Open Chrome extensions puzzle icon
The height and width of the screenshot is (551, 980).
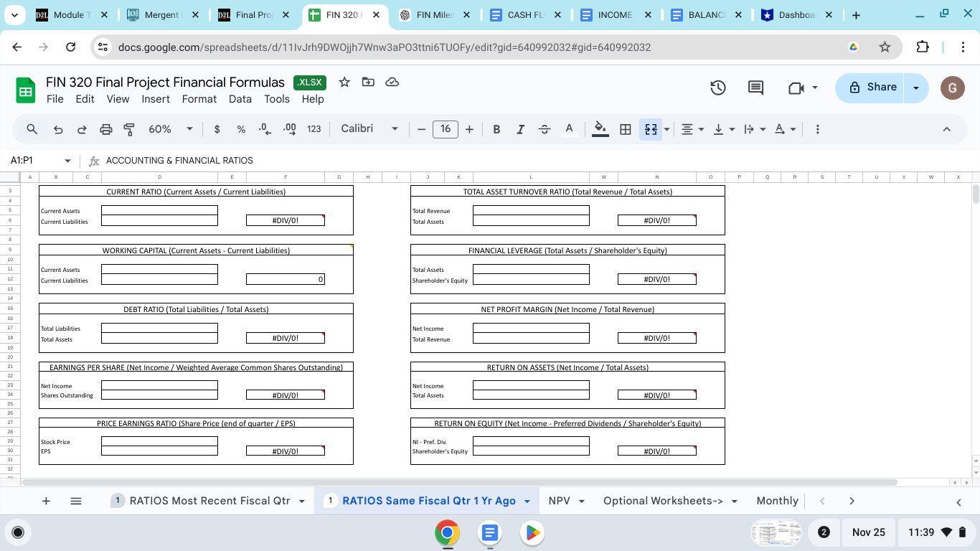coord(923,47)
